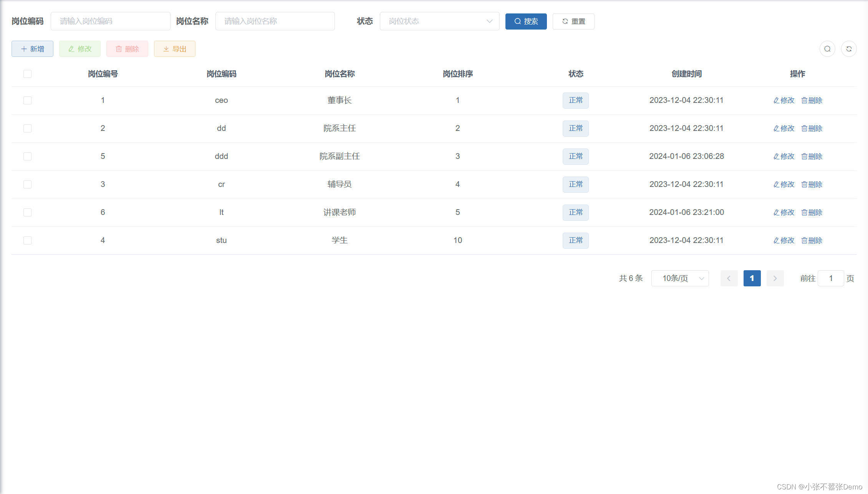Image resolution: width=868 pixels, height=494 pixels.
Task: Edit the 讲课老师 row entry
Action: [784, 212]
